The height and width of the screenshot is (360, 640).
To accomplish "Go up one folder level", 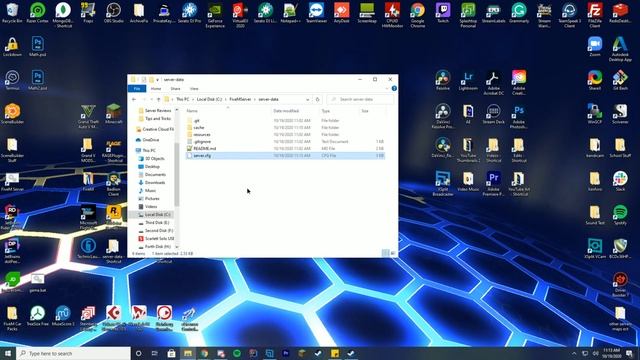I will (158, 99).
